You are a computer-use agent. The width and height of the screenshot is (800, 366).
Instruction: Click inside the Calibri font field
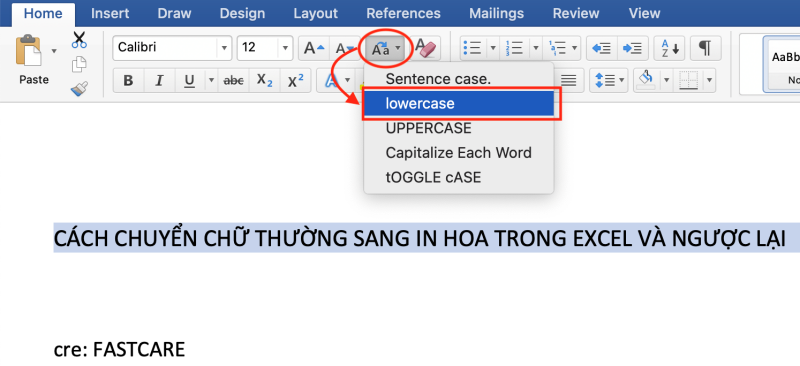tap(165, 48)
